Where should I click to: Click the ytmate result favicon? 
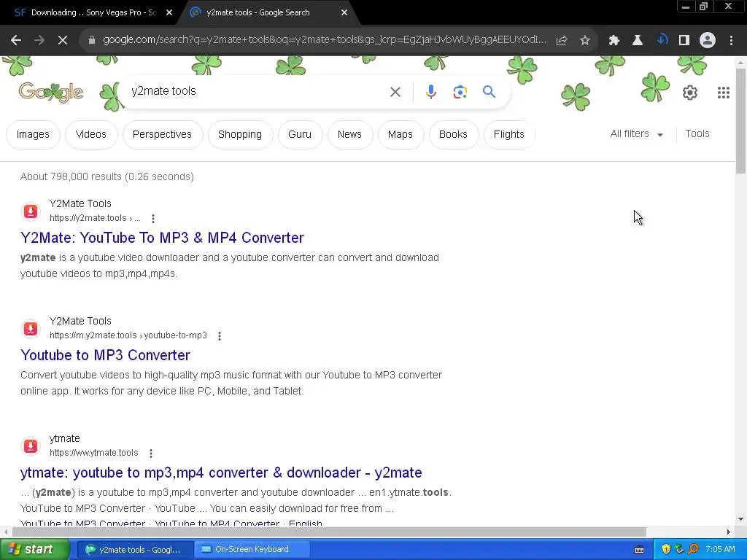point(31,446)
